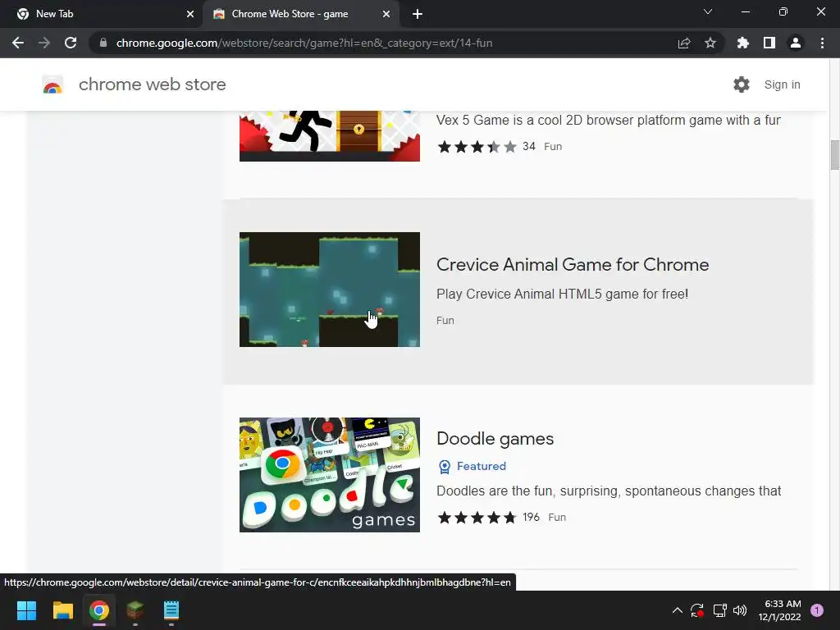Open Crevice Animal game thumbnail
This screenshot has width=840, height=630.
click(330, 290)
